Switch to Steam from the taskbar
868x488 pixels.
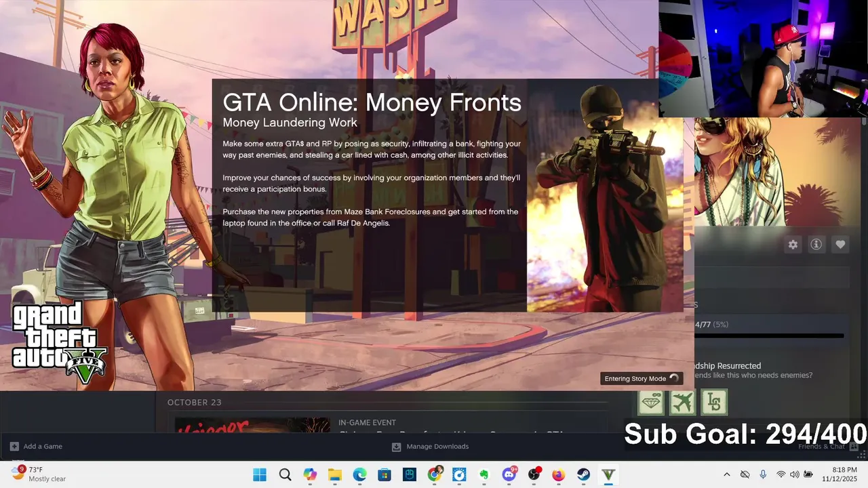[x=583, y=474]
